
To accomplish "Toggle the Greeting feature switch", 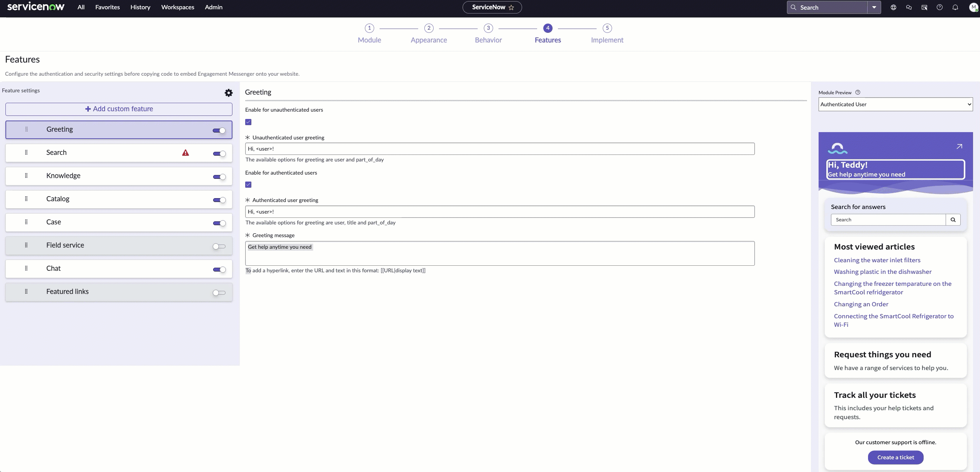I will click(x=219, y=131).
